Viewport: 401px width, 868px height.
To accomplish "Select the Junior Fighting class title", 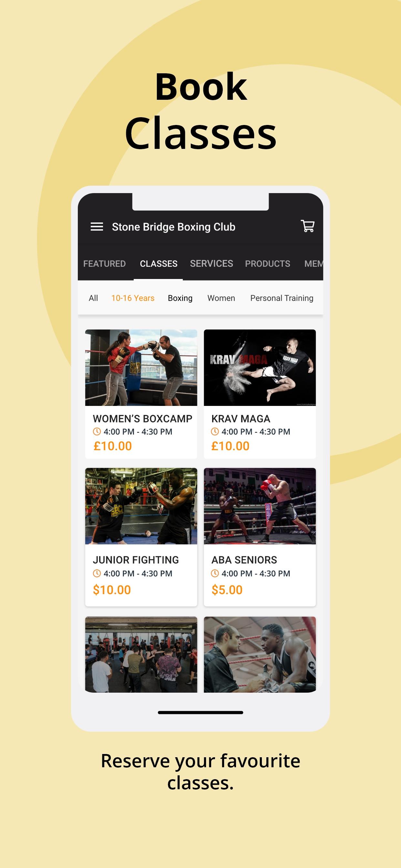I will 136,560.
